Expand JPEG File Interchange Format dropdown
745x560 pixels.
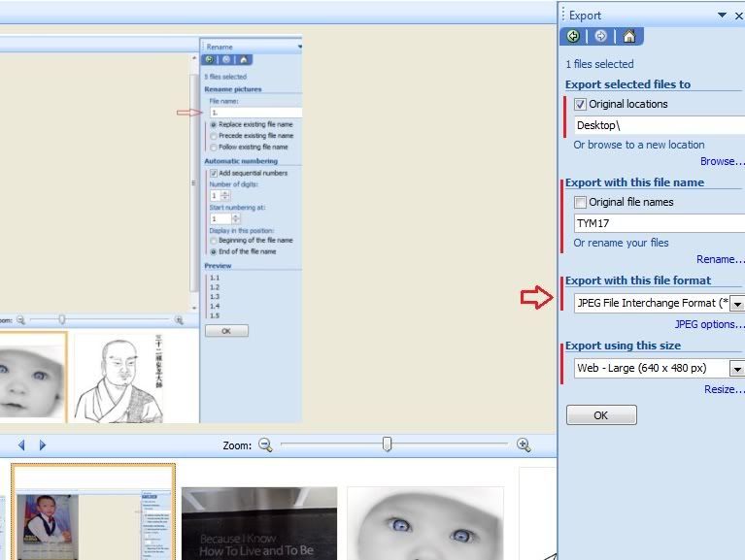(737, 303)
